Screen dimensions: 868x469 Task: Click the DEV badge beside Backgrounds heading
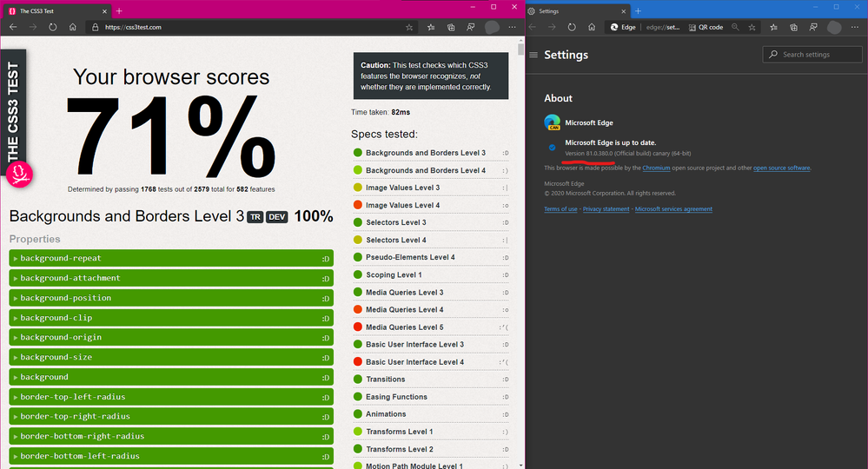tap(277, 217)
